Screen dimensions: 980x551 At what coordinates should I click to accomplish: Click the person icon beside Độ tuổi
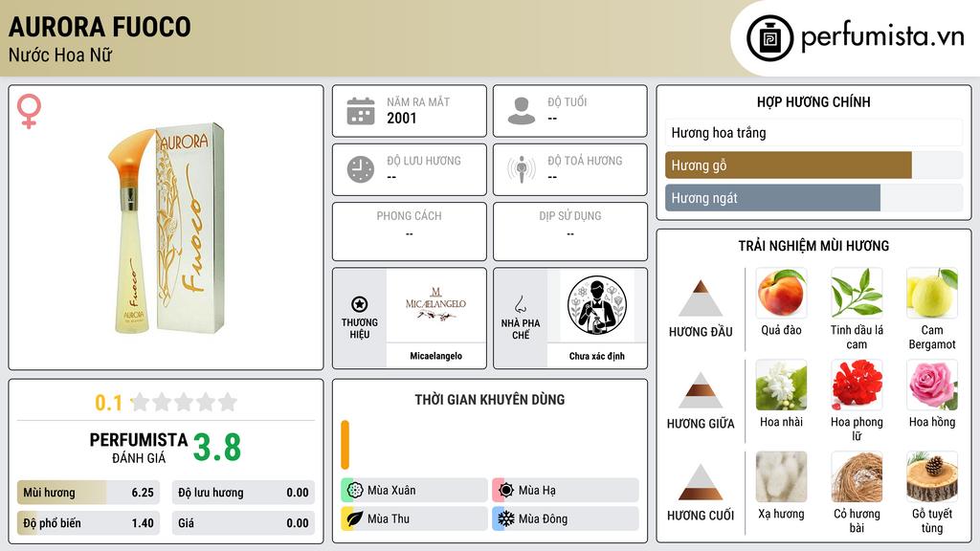click(522, 111)
